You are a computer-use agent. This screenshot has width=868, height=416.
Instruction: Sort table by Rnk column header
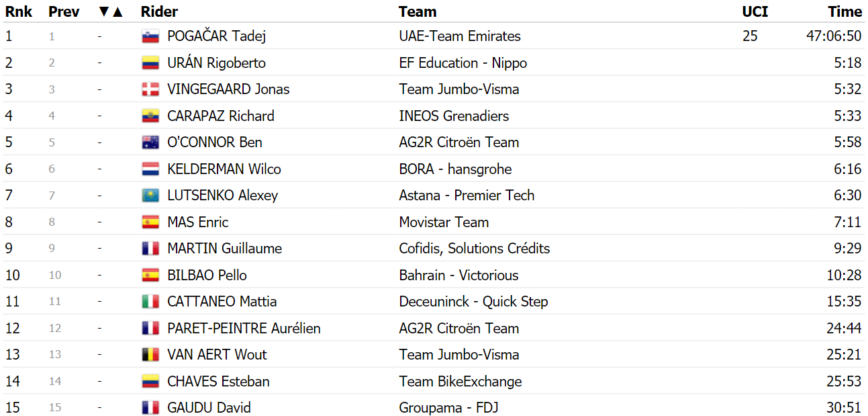pyautogui.click(x=19, y=12)
